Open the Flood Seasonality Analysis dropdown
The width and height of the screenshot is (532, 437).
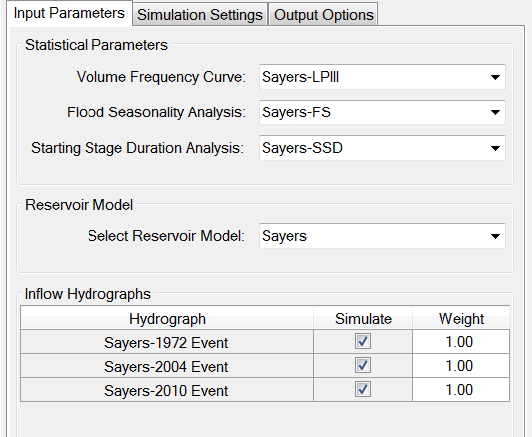(x=382, y=112)
